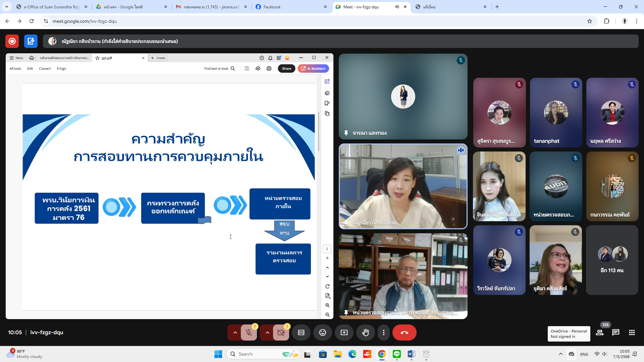Toggle the muted microphone button
This screenshot has height=362, width=644.
(249, 333)
